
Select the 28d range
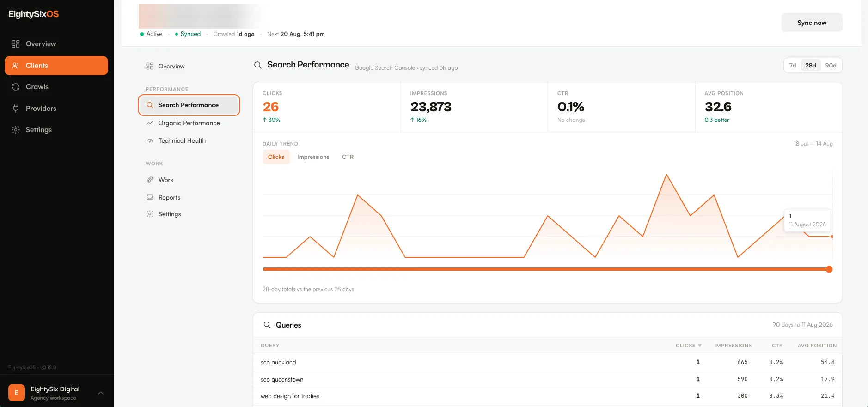pos(810,65)
